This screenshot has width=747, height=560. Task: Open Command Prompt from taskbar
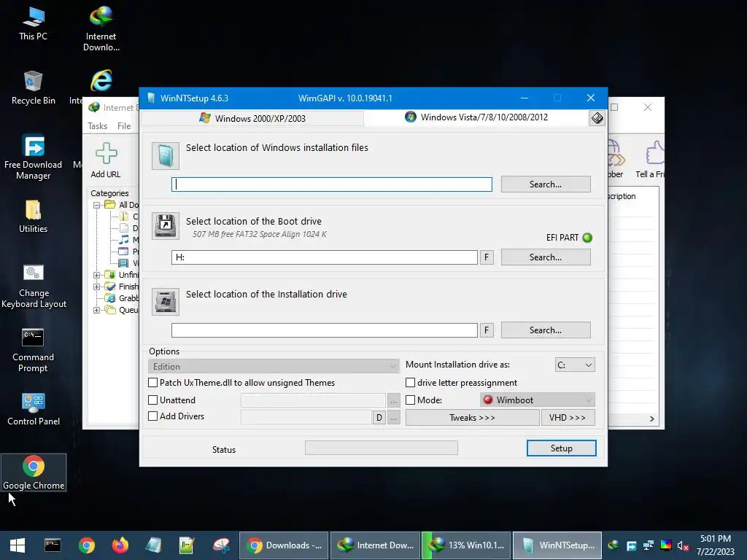click(x=53, y=545)
